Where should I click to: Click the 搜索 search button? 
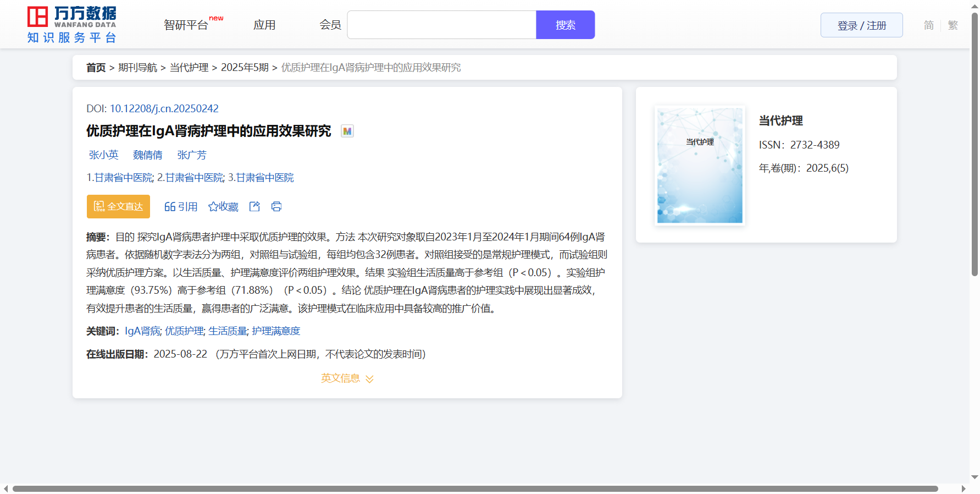pyautogui.click(x=565, y=25)
